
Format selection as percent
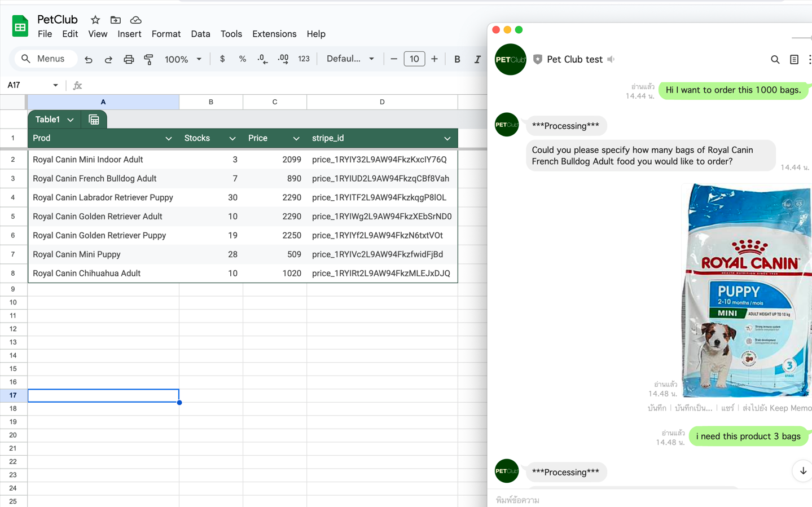243,59
